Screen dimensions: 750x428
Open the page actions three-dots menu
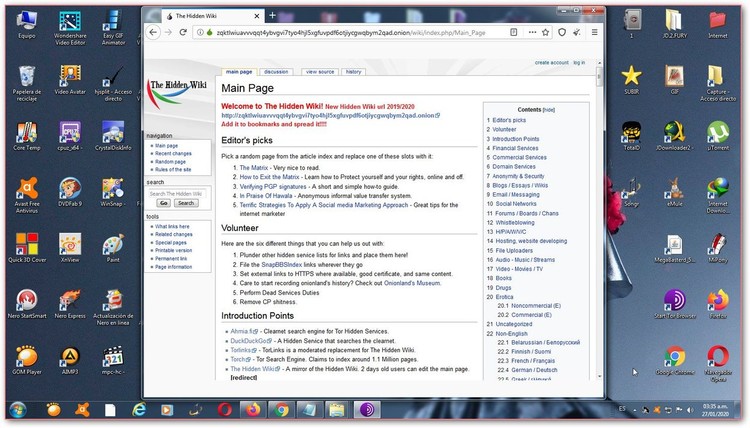[x=532, y=33]
